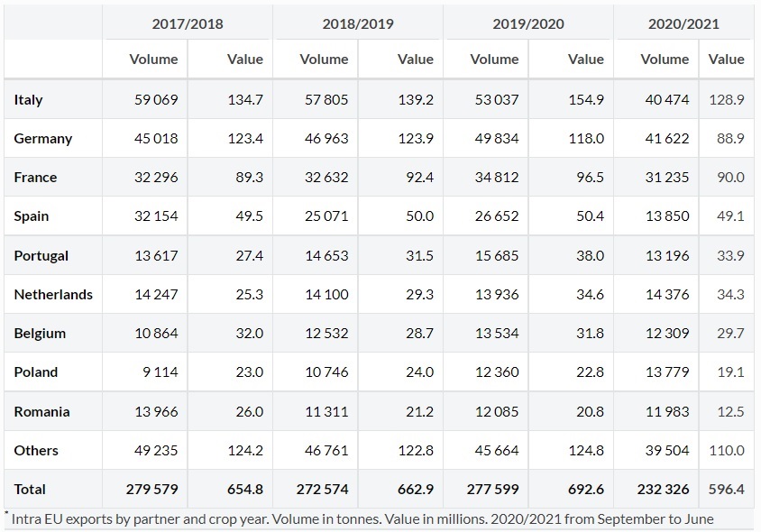This screenshot has width=761, height=532.
Task: Click the Volume subheader under 2017/2018
Action: [x=153, y=60]
